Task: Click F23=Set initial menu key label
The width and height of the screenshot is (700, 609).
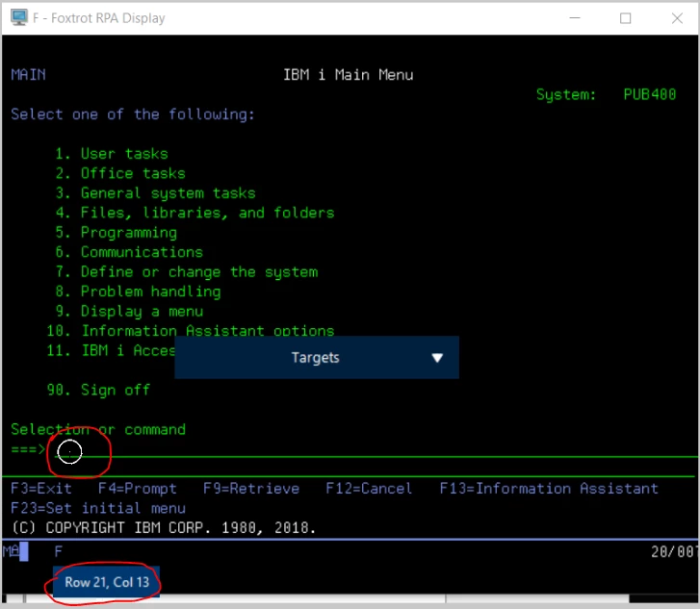Action: pyautogui.click(x=98, y=508)
